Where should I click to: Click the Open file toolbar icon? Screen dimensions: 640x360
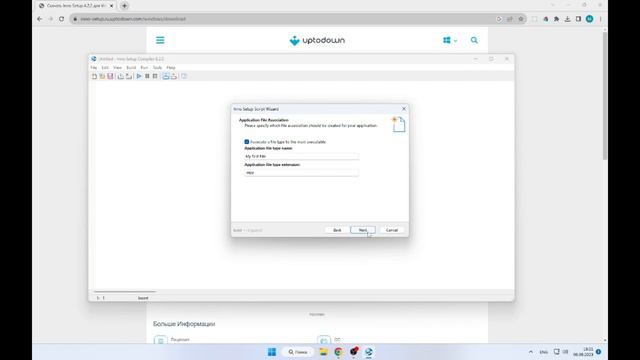102,76
